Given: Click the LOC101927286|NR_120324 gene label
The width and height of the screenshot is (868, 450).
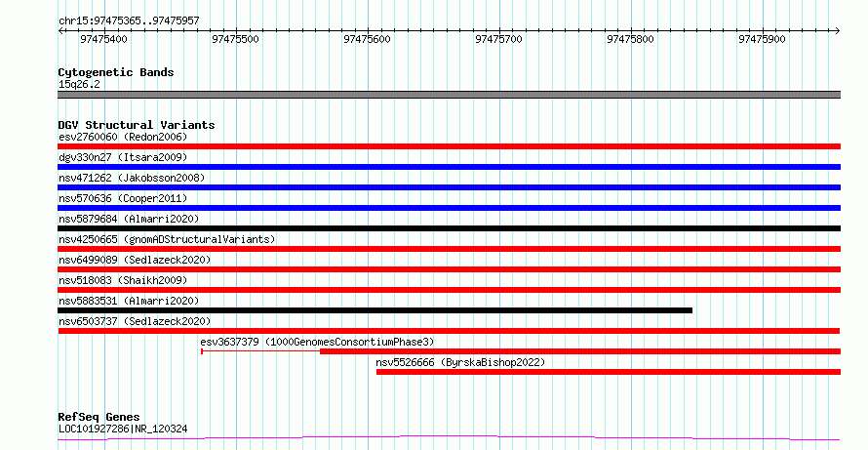Looking at the screenshot, I should (x=123, y=429).
